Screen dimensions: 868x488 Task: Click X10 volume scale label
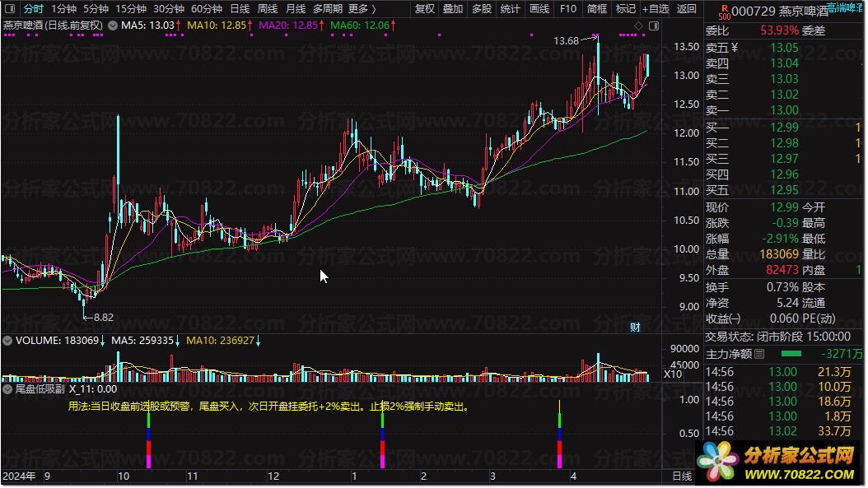673,374
